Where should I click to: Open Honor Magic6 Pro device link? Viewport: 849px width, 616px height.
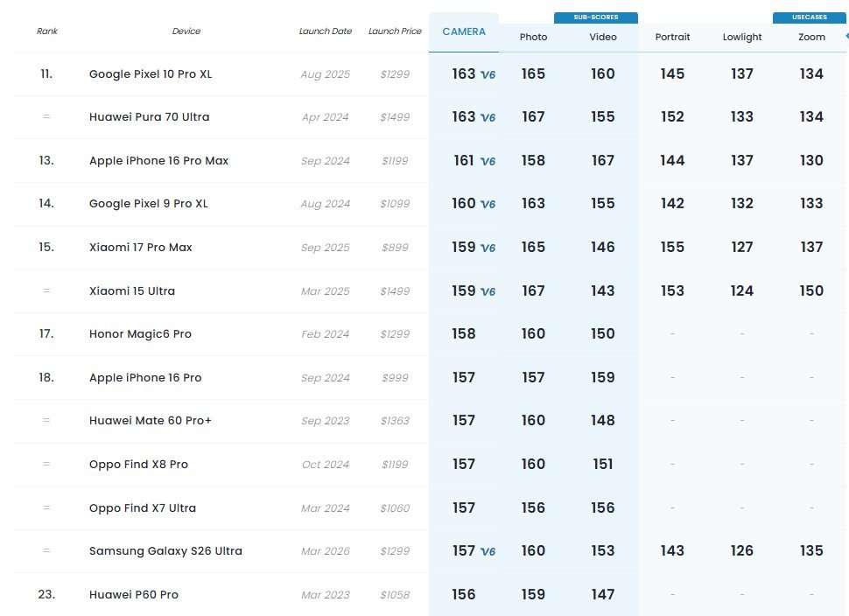pyautogui.click(x=140, y=334)
